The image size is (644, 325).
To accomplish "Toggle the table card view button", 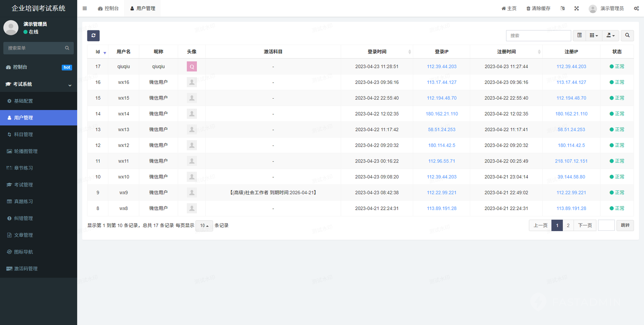I will coord(579,35).
